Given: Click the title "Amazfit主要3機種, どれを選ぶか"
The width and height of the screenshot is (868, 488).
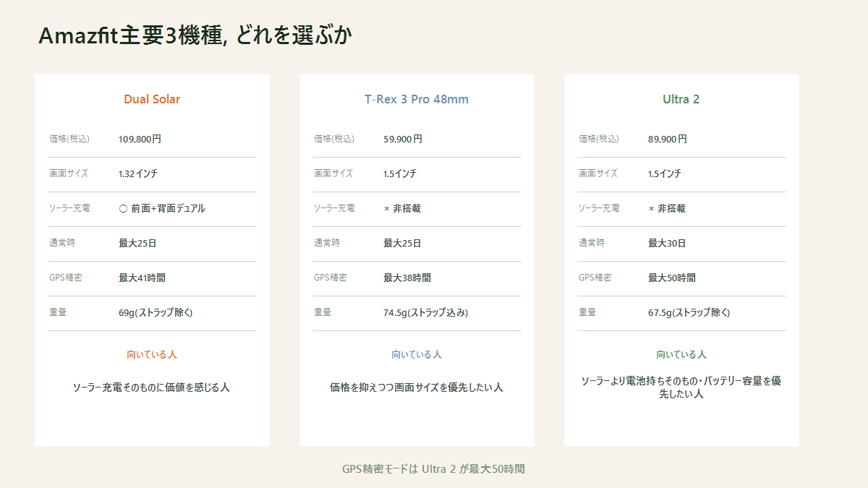Looking at the screenshot, I should pos(195,35).
